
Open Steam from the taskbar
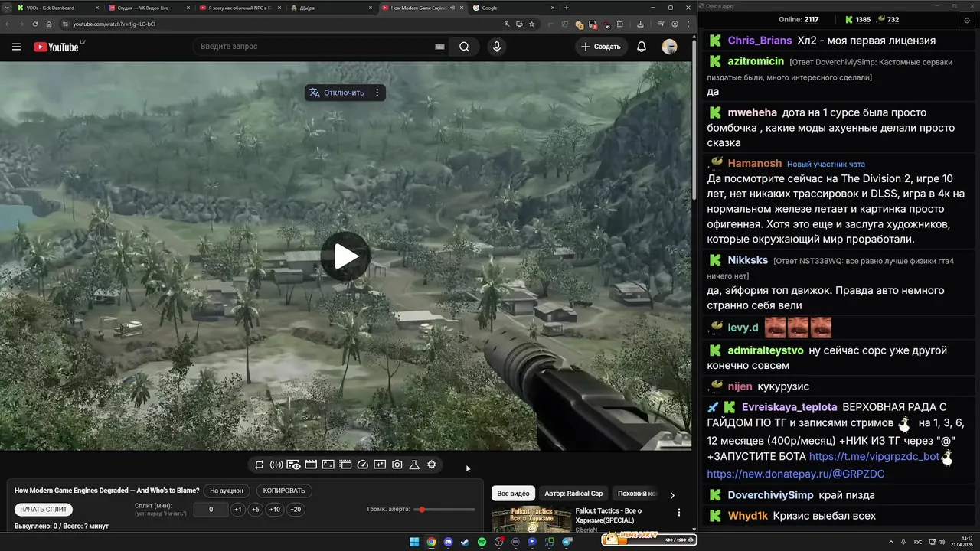tap(465, 542)
